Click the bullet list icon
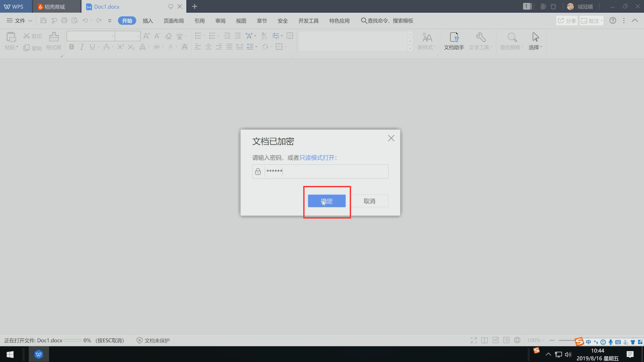Viewport: 644px width, 362px height. 198,36
